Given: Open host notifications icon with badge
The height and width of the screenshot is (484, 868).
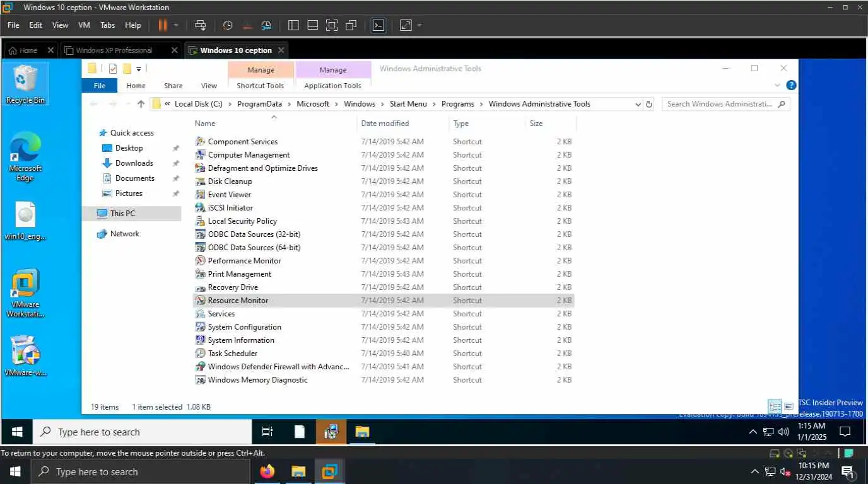Looking at the screenshot, I should point(848,471).
